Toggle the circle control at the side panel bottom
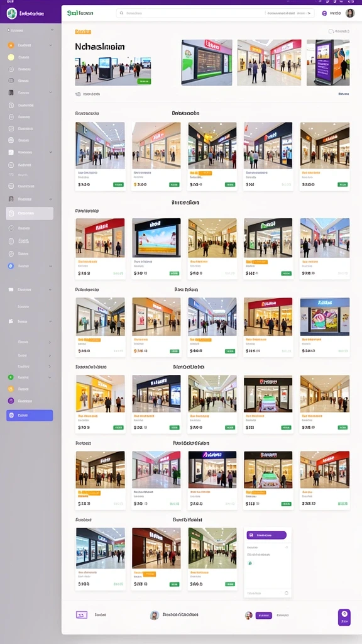The width and height of the screenshot is (362, 644). click(x=286, y=593)
